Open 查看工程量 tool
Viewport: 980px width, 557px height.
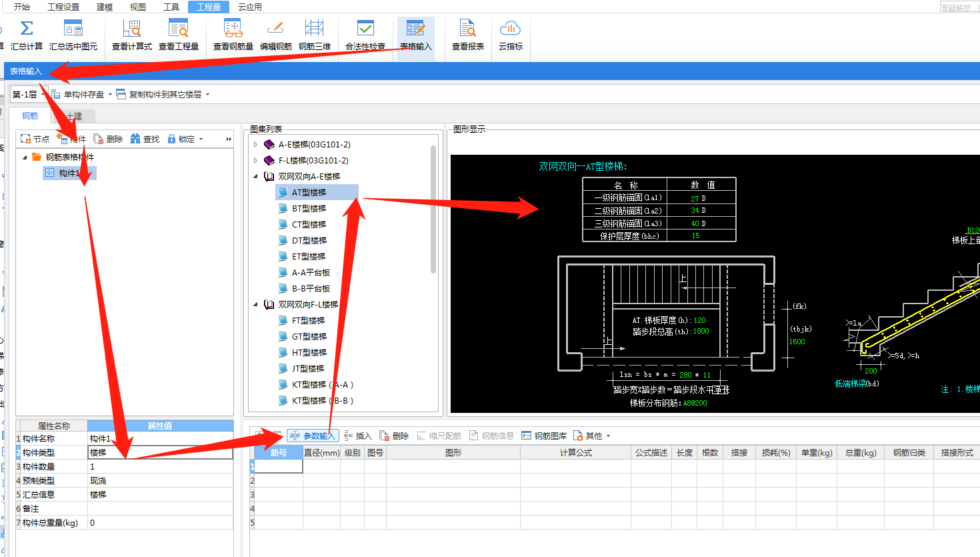click(x=179, y=35)
